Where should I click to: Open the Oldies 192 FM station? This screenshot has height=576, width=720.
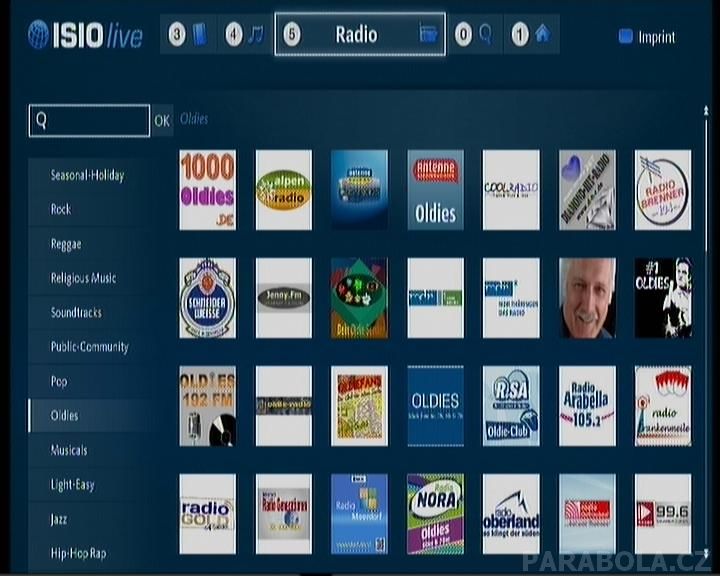(208, 406)
